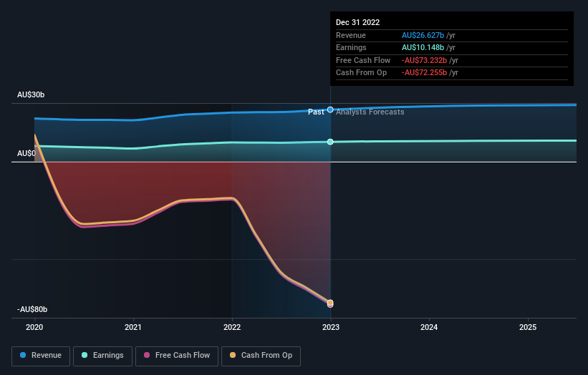Image resolution: width=588 pixels, height=375 pixels.
Task: Click the 2023 x-axis label
Action: (x=331, y=327)
